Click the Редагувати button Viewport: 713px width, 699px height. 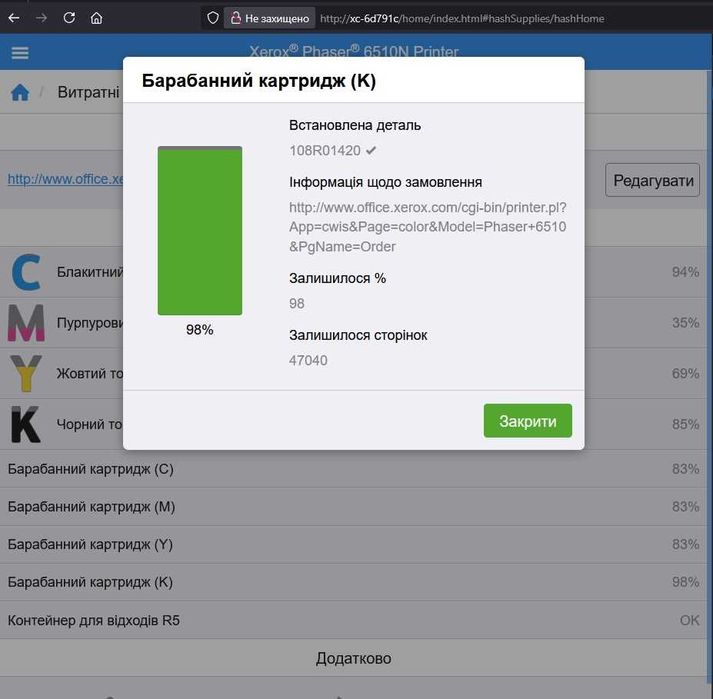(x=653, y=180)
